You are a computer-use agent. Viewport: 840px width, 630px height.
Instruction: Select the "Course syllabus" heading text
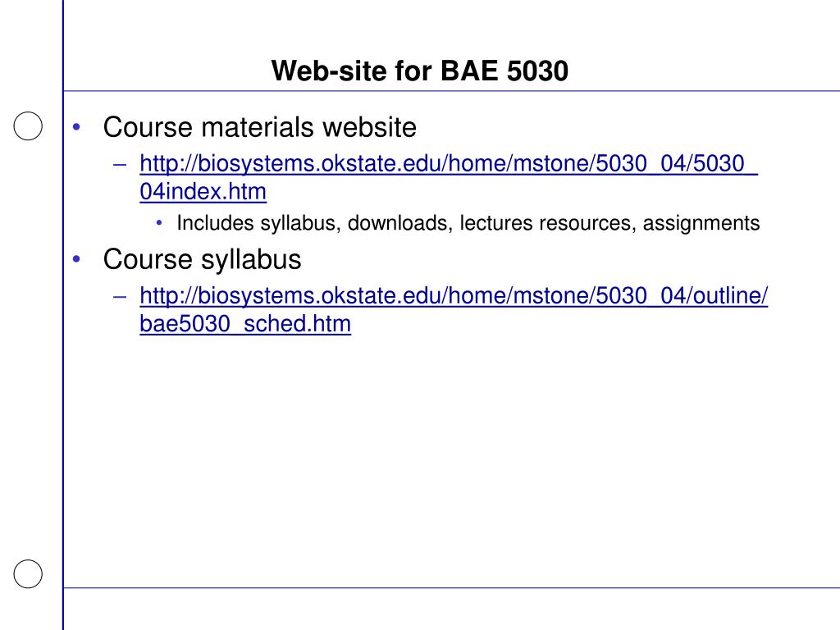point(203,260)
